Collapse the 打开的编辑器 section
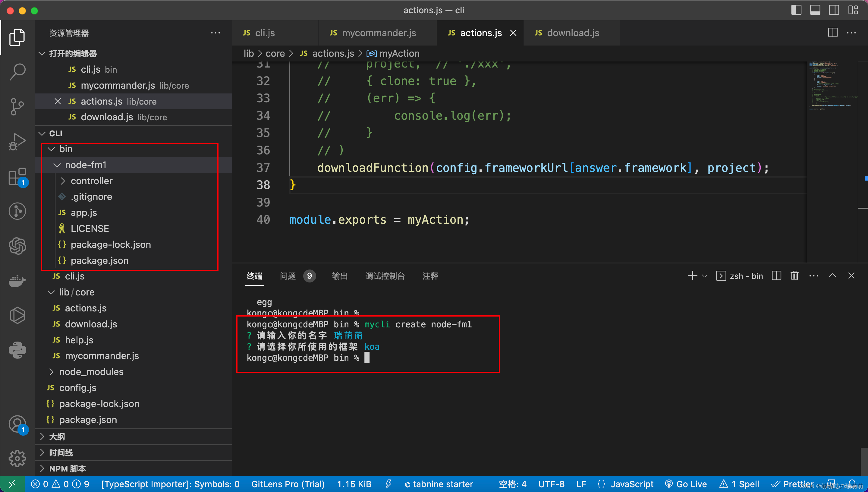Viewport: 868px width, 492px height. [42, 53]
